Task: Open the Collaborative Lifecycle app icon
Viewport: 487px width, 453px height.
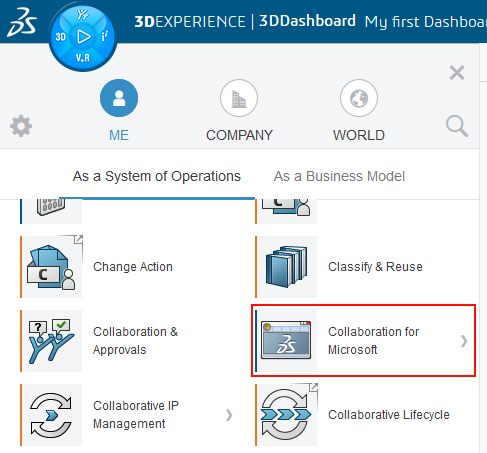Action: coord(287,415)
